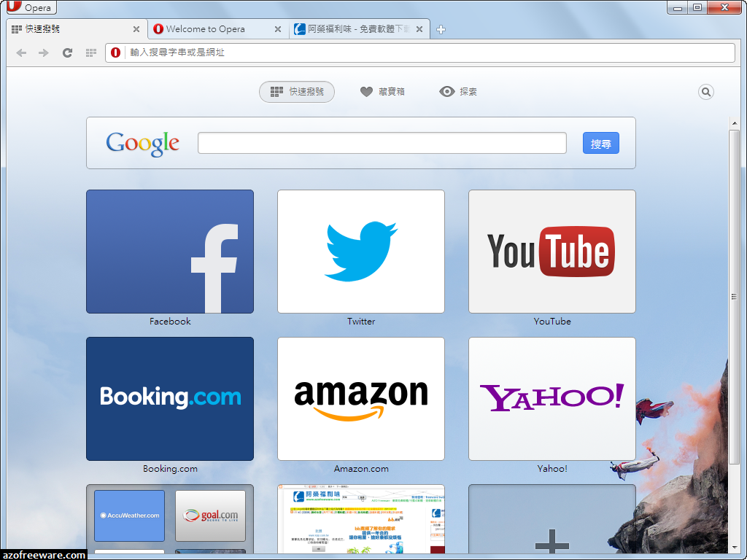This screenshot has height=560, width=747.
Task: Focus the Google search box
Action: (x=382, y=143)
